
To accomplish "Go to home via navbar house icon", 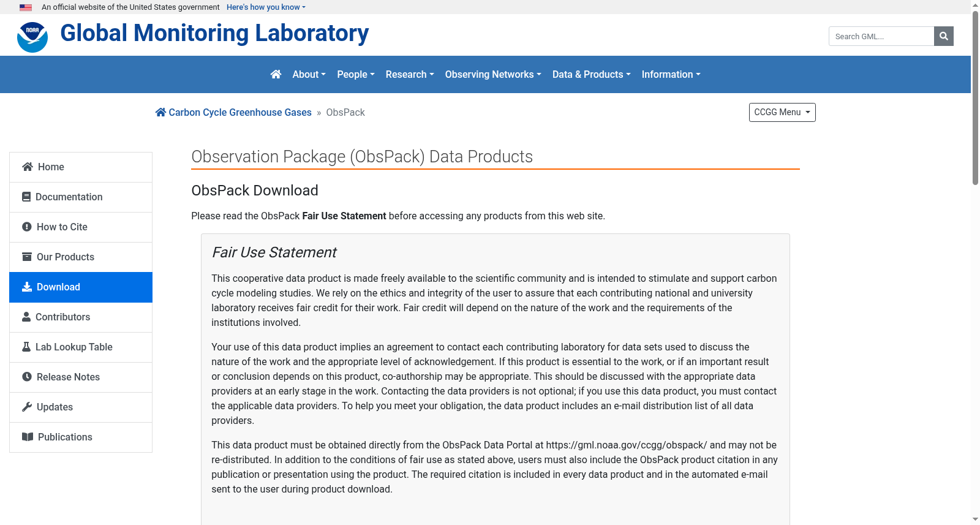I will pos(276,74).
